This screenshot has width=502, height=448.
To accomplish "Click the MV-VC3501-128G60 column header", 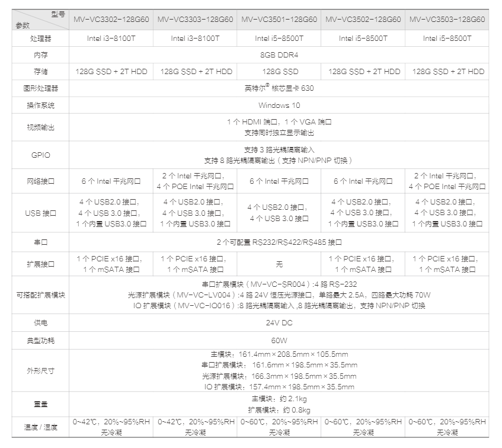I will coord(279,20).
